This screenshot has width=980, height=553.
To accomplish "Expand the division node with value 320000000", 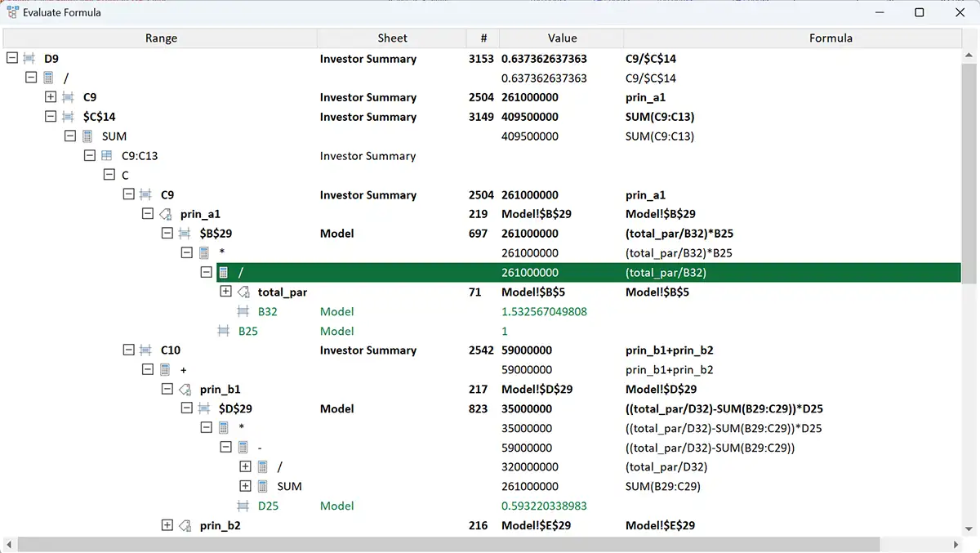I will pyautogui.click(x=245, y=466).
